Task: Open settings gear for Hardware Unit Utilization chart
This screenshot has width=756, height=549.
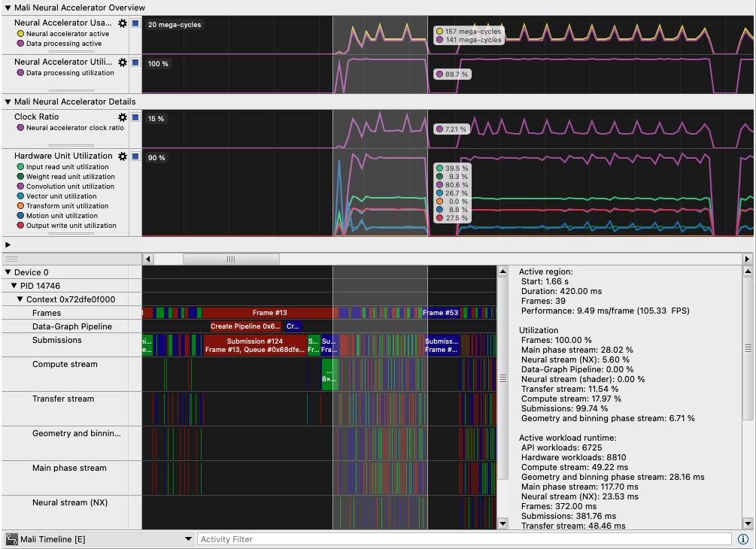Action: click(x=123, y=156)
